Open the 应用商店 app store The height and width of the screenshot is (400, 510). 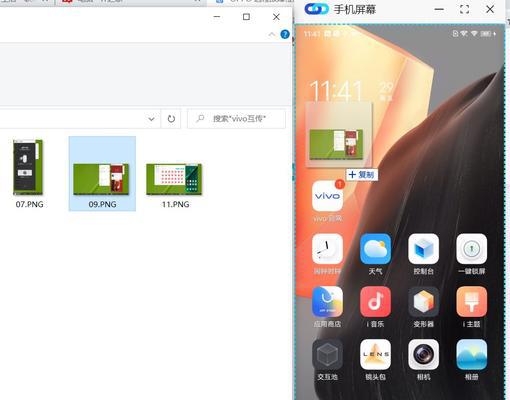click(327, 302)
